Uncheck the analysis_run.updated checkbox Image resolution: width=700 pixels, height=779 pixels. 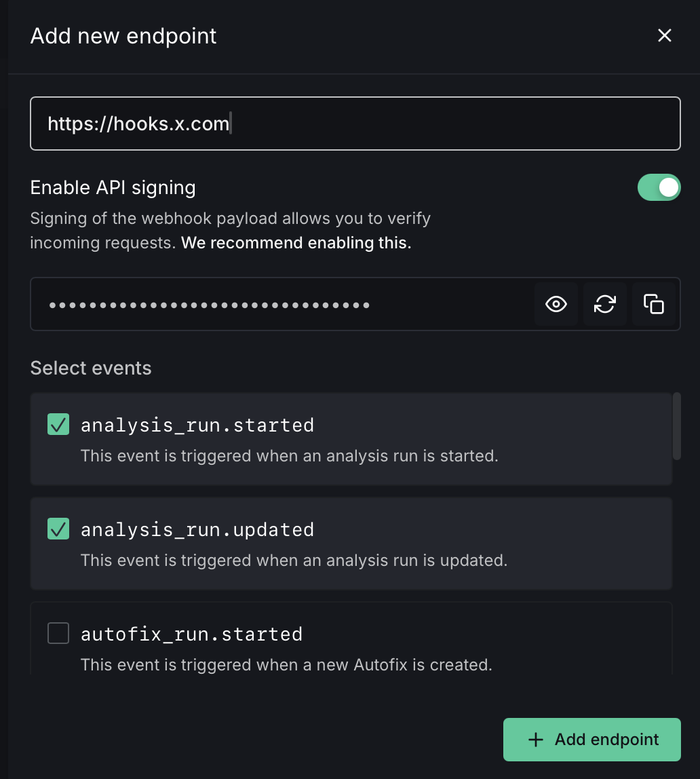(x=58, y=529)
